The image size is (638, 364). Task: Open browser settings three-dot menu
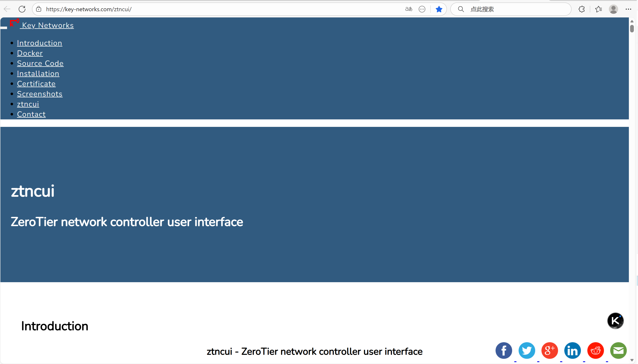click(628, 9)
